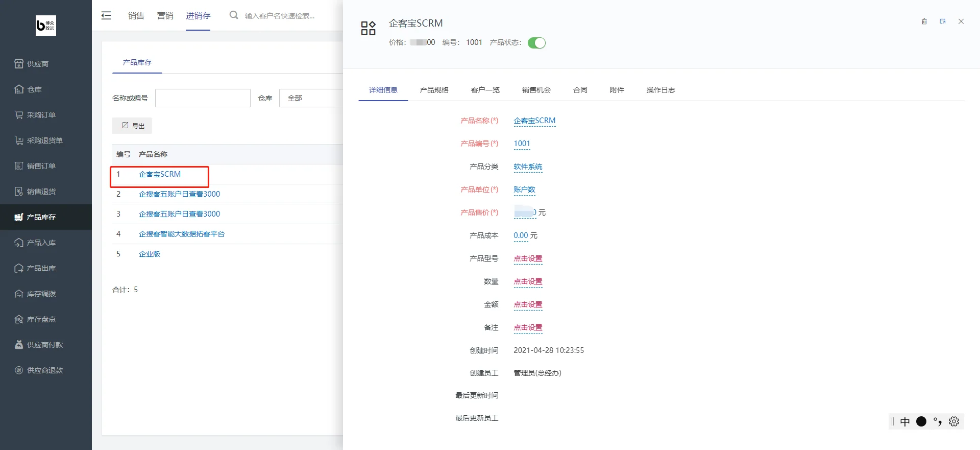This screenshot has height=450, width=980.
Task: Click the delete trash icon in detail panel
Action: [x=924, y=21]
